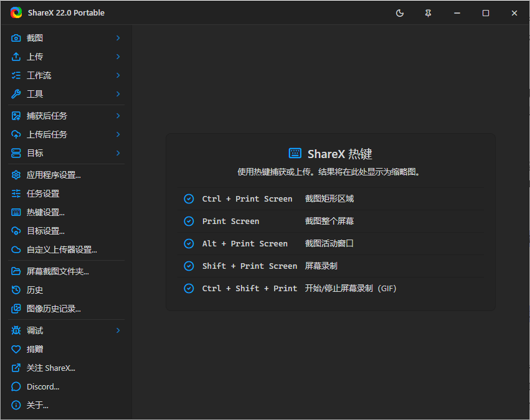The width and height of the screenshot is (530, 420).
Task: Click the server icon beside 目标
Action: click(16, 153)
